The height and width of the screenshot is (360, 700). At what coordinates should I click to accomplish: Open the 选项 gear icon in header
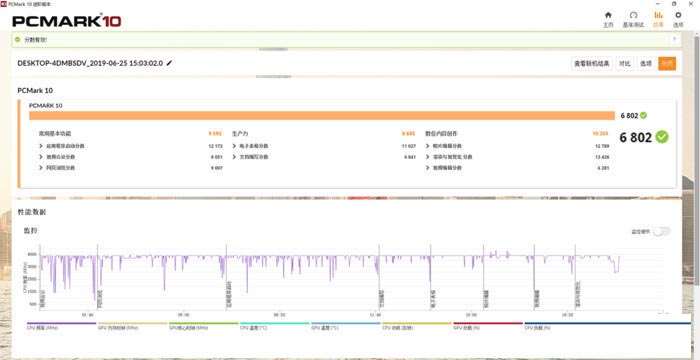(678, 19)
